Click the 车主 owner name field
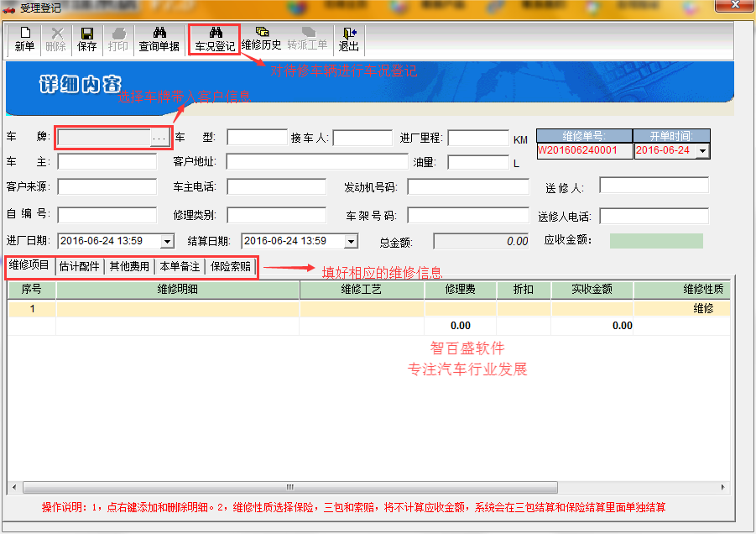Image resolution: width=756 pixels, height=534 pixels. tap(107, 161)
